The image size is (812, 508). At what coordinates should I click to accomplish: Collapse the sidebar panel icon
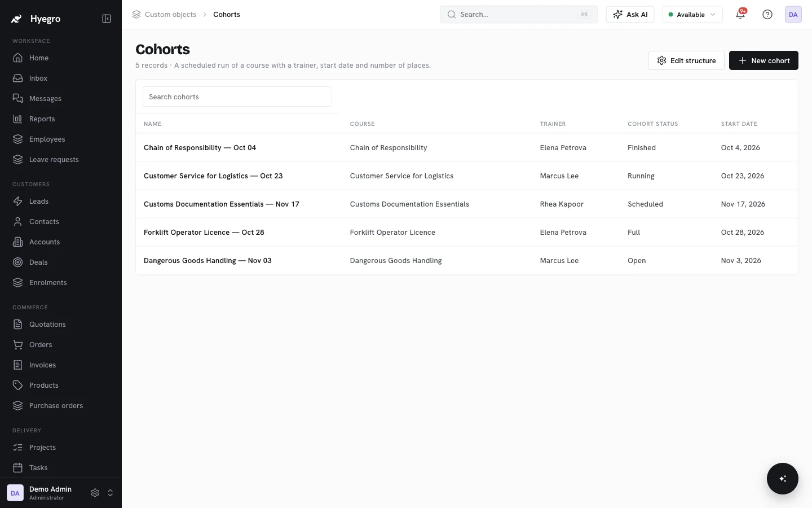point(107,19)
